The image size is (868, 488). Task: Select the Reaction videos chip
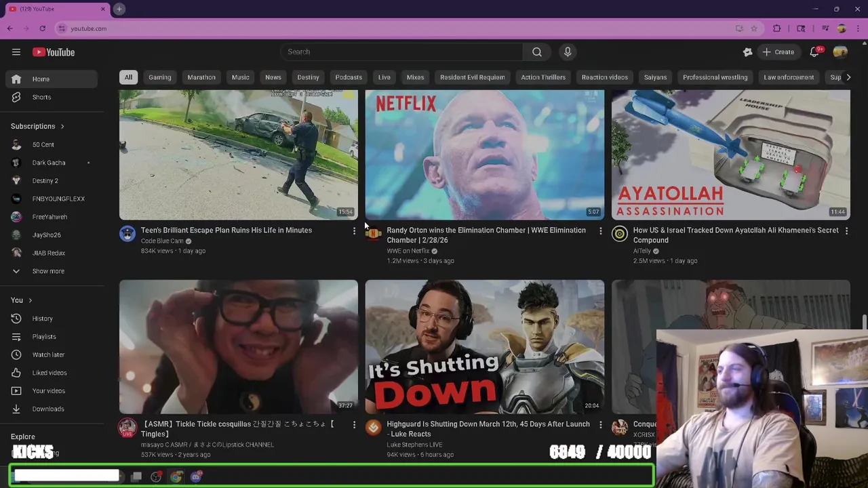605,77
